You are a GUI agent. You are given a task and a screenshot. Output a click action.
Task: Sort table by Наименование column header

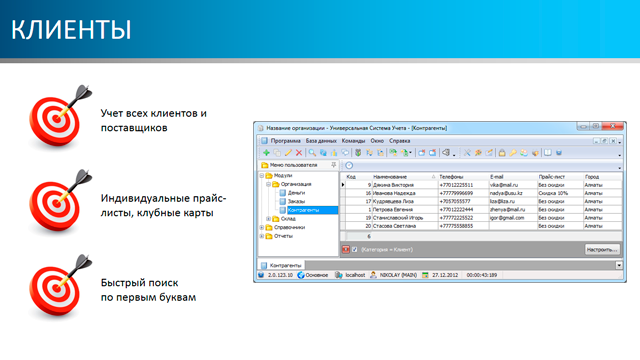point(390,177)
